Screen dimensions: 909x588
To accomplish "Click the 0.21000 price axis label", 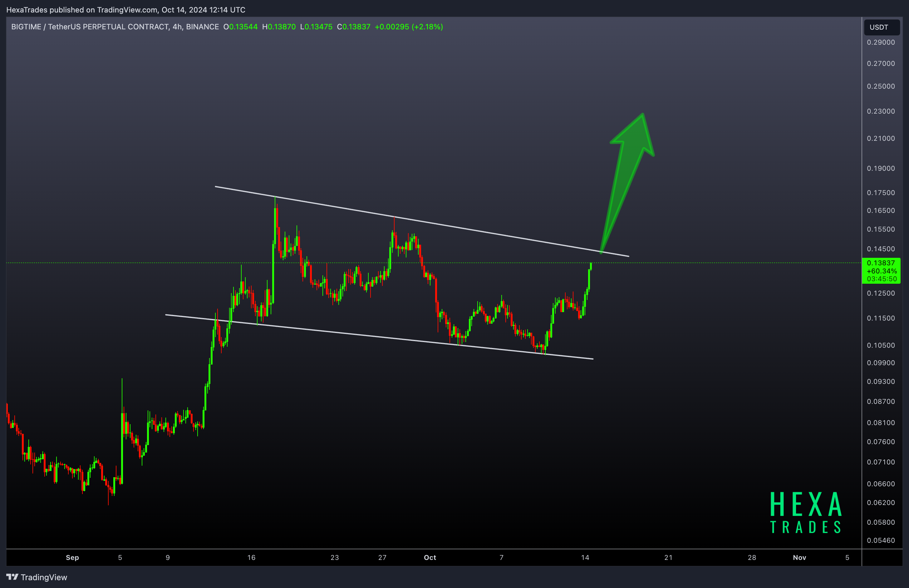I will (881, 138).
